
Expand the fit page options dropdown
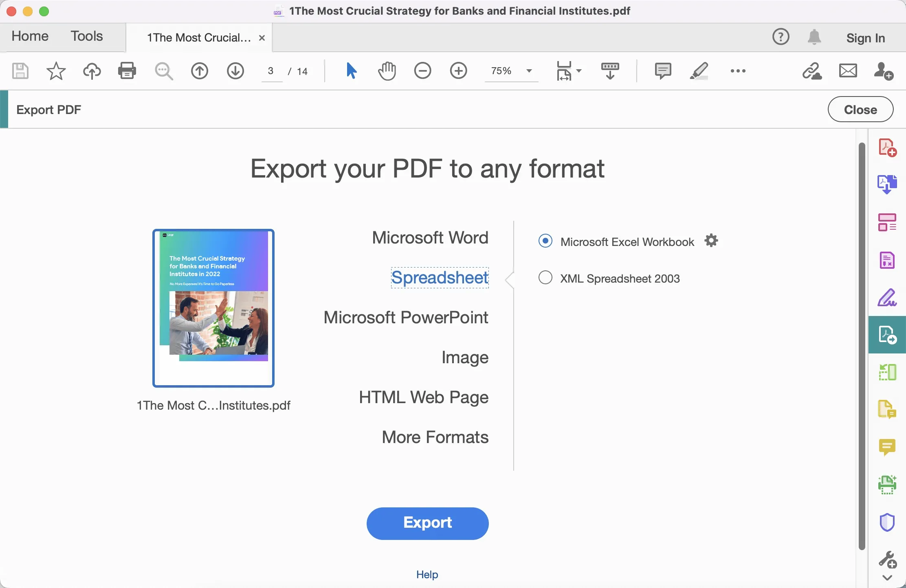click(x=579, y=71)
